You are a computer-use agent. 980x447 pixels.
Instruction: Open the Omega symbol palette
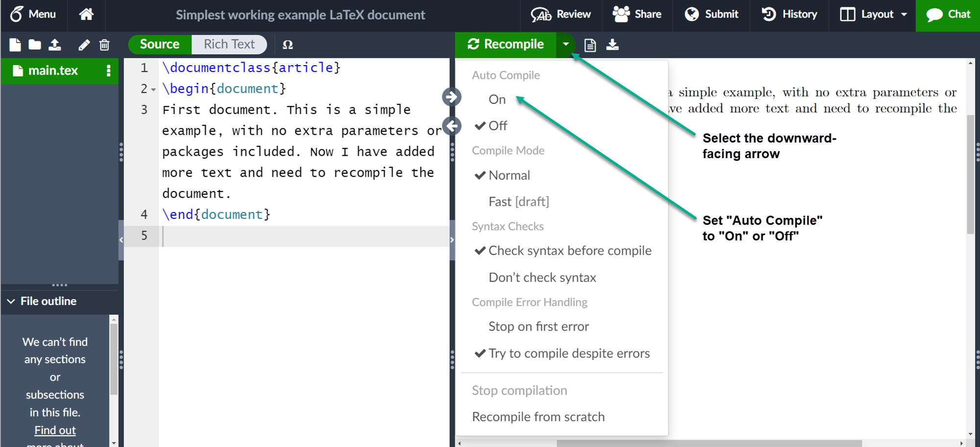coord(288,45)
